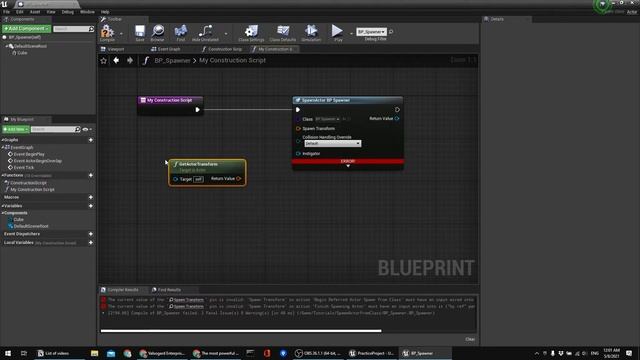
Task: Select Event ActorBeginOverlap in My Blueprint
Action: tap(37, 161)
